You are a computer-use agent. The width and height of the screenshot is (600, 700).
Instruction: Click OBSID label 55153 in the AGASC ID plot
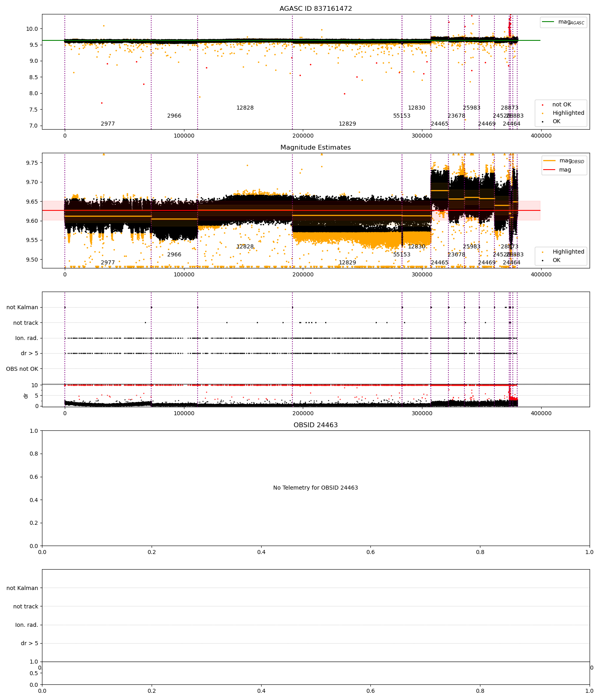tap(402, 116)
